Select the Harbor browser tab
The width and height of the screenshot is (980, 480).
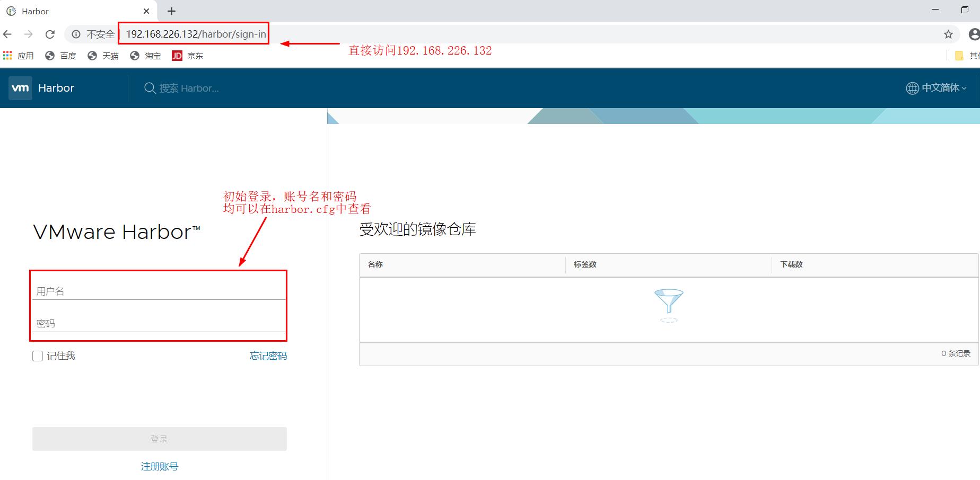[80, 11]
